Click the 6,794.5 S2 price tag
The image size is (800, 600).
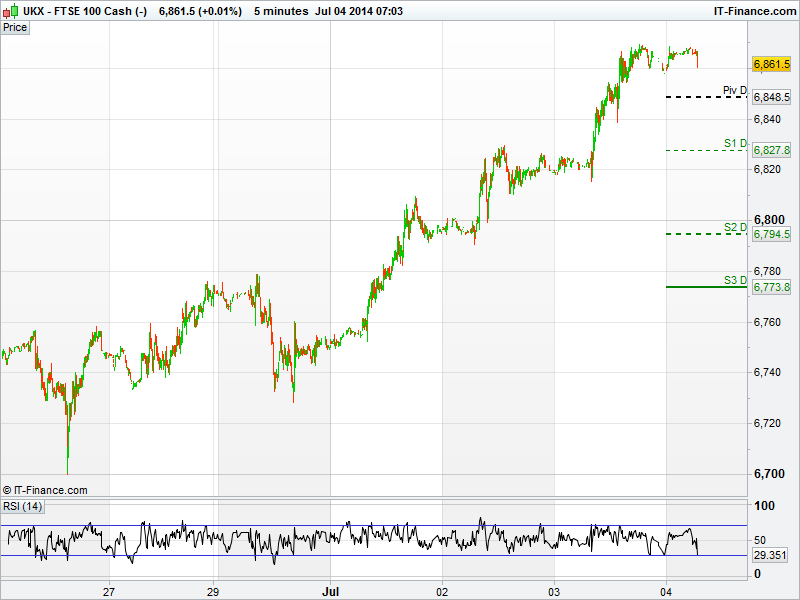click(771, 234)
